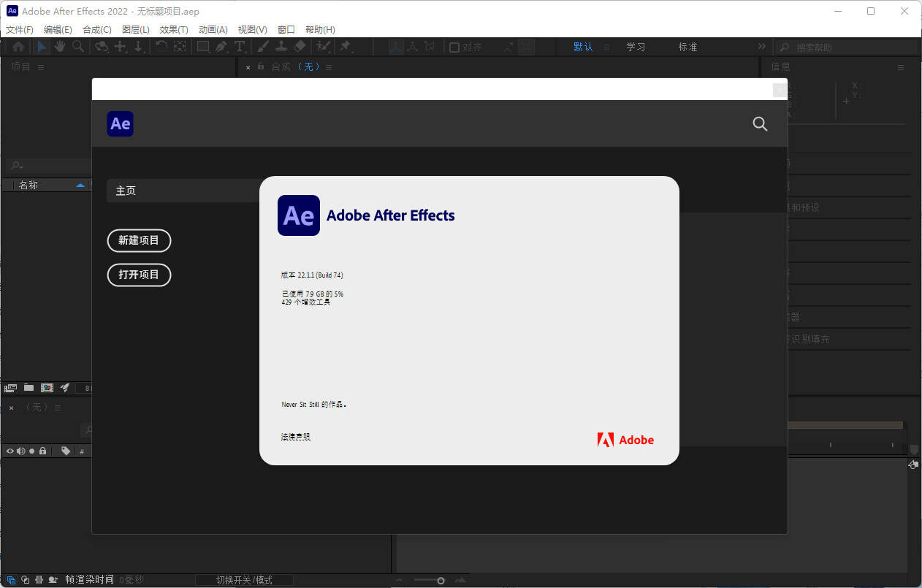This screenshot has width=922, height=588.
Task: Click the timeline zoom slider handle
Action: coord(441,581)
